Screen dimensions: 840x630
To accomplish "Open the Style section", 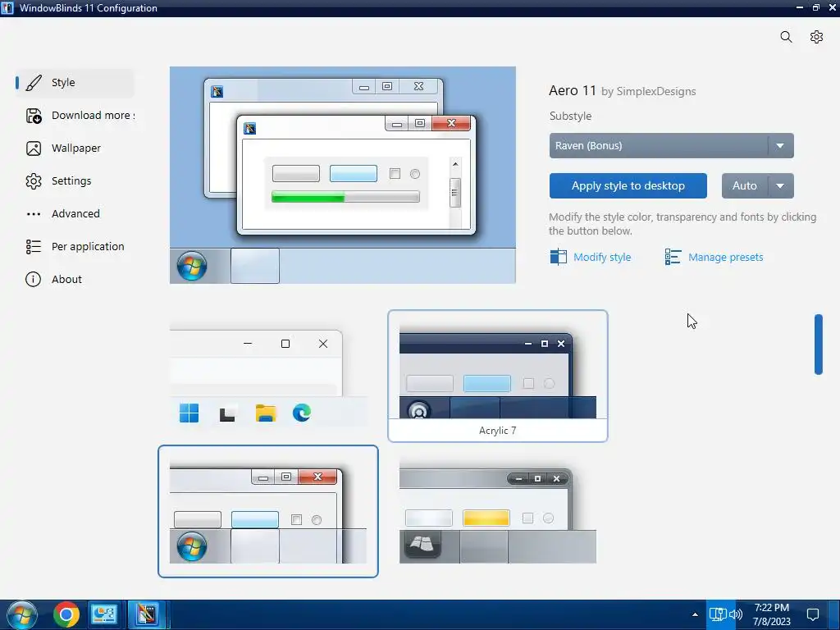I will (x=75, y=83).
